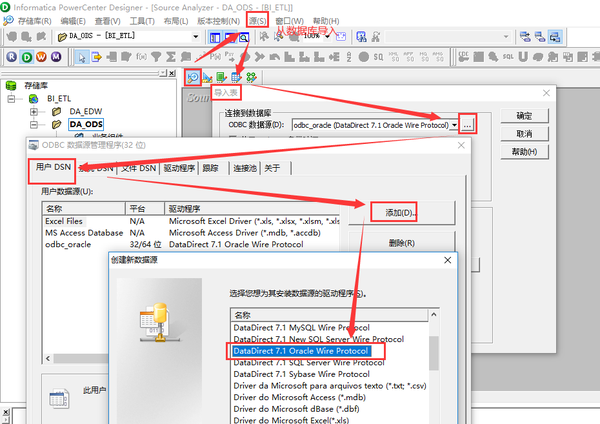
Task: Click 帮助(H) button in import dialog
Action: (x=524, y=152)
